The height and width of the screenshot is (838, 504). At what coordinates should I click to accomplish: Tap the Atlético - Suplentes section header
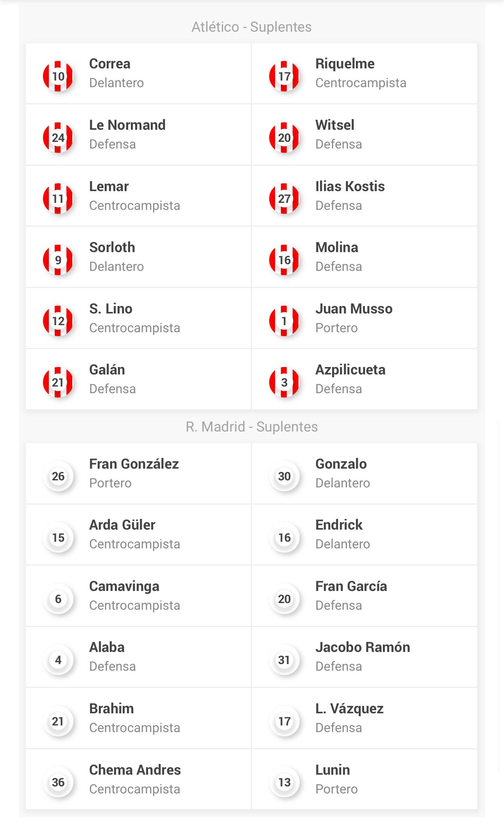252,27
